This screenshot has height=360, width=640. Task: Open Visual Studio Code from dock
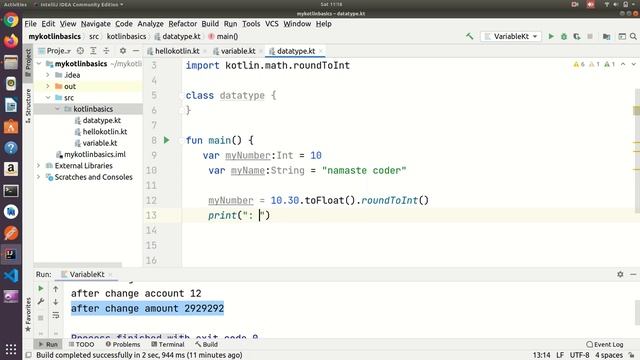click(x=11, y=276)
